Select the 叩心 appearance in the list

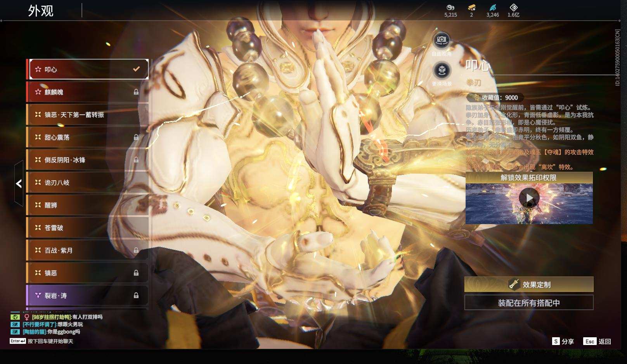[x=89, y=69]
